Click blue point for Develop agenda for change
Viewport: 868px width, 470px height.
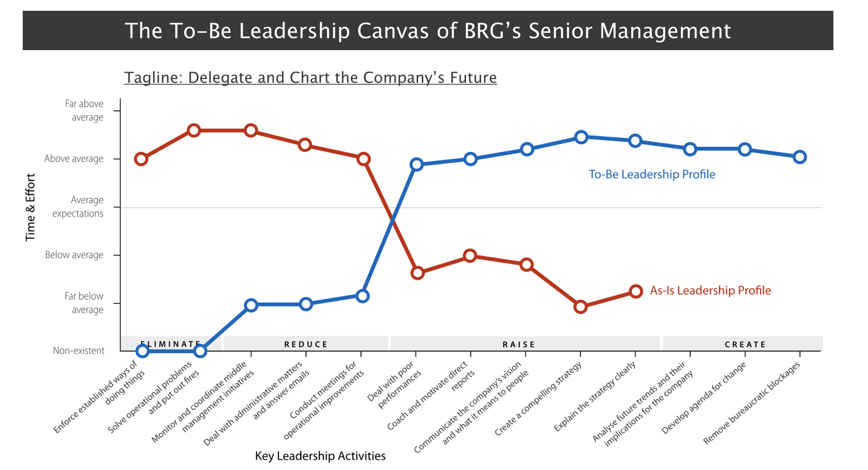745,149
